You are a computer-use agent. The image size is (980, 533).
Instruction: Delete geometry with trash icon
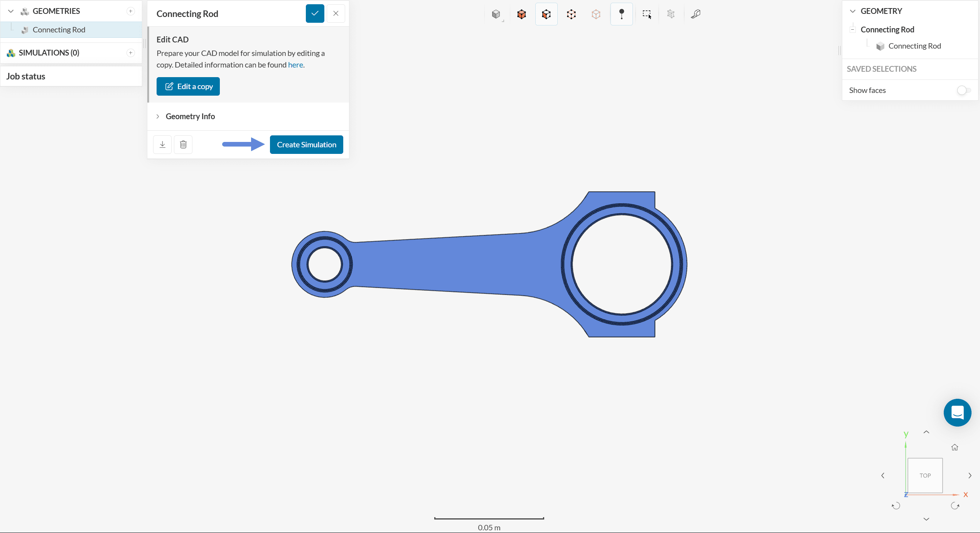183,145
